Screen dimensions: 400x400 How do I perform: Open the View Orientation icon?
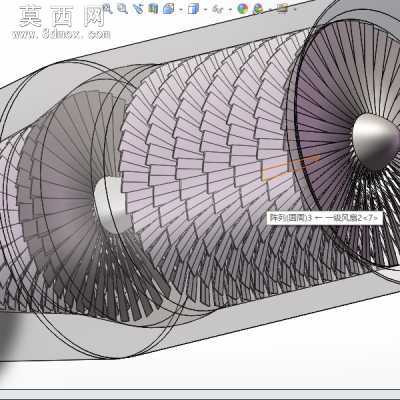169,8
